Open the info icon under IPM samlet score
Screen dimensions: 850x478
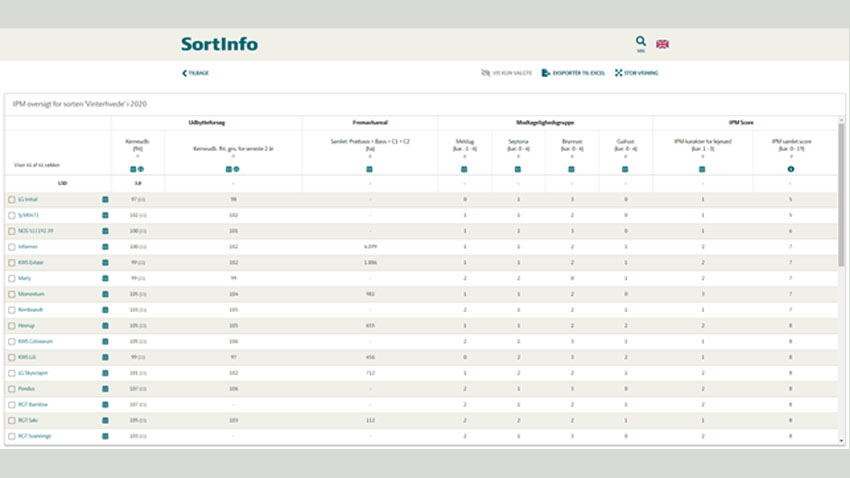pyautogui.click(x=791, y=169)
